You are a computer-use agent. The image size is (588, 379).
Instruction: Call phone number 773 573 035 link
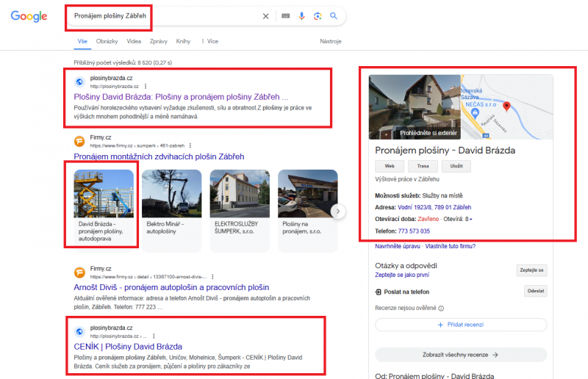click(414, 231)
